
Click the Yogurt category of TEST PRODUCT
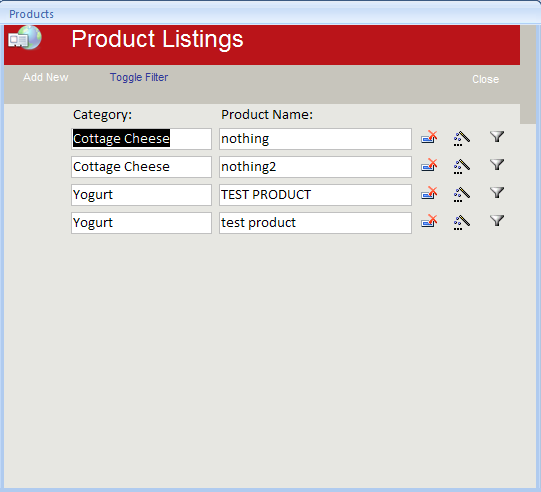(141, 195)
